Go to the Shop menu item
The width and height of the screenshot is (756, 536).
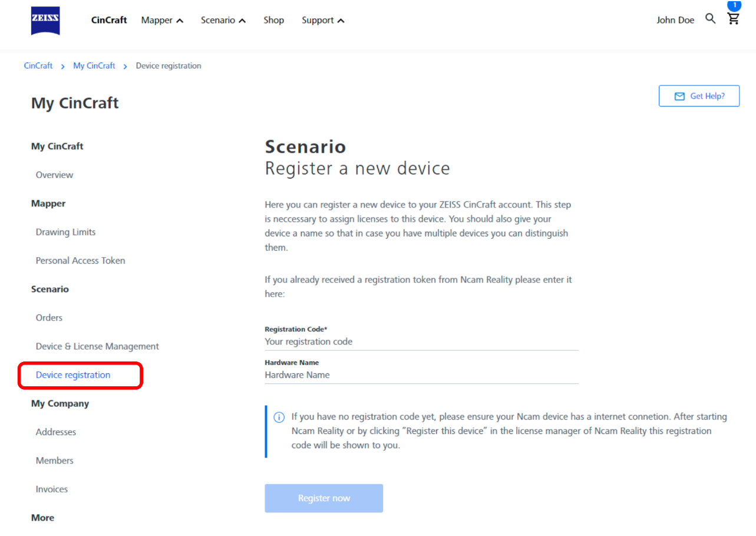point(273,20)
